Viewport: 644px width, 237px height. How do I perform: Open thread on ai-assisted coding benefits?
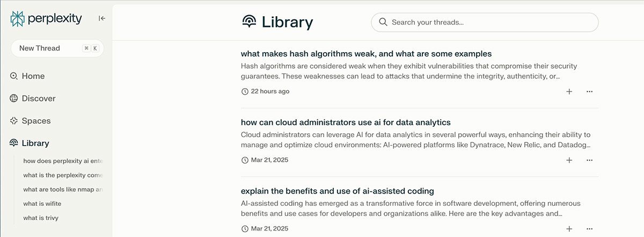click(x=337, y=191)
